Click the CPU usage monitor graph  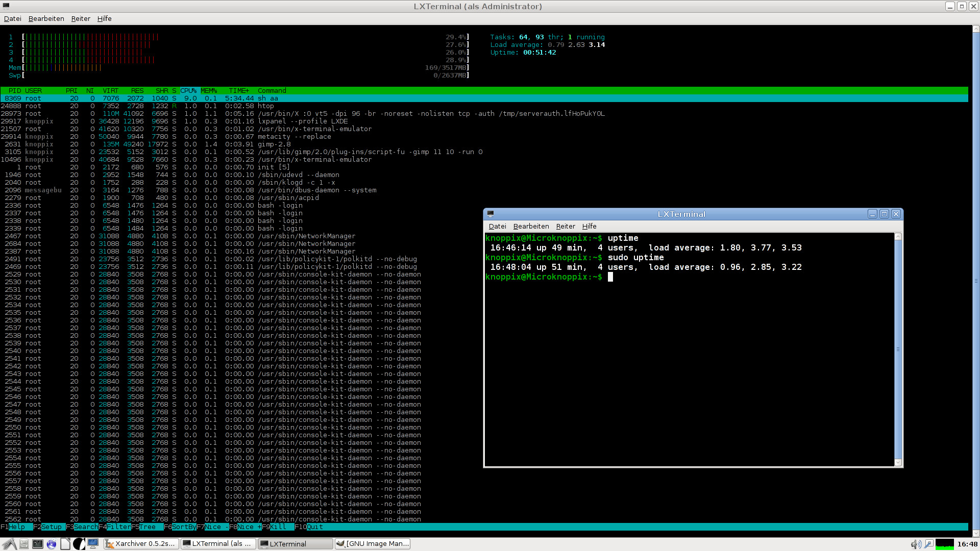point(945,544)
